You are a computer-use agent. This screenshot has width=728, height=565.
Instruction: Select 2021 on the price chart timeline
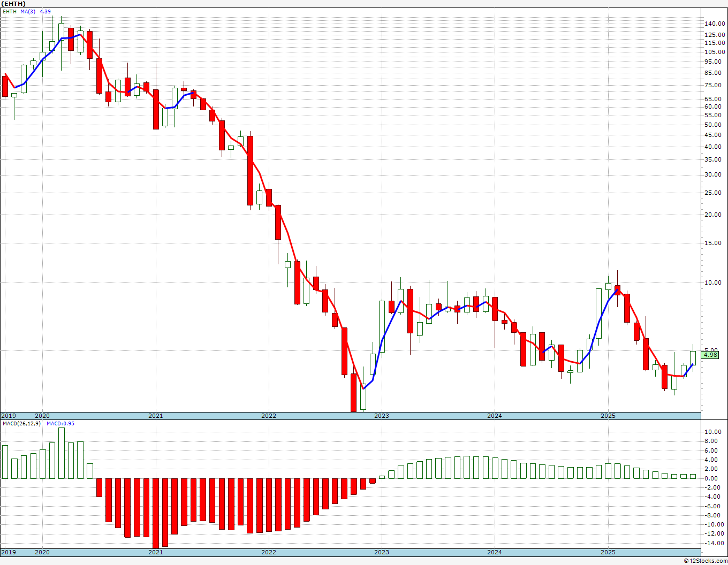[x=155, y=416]
